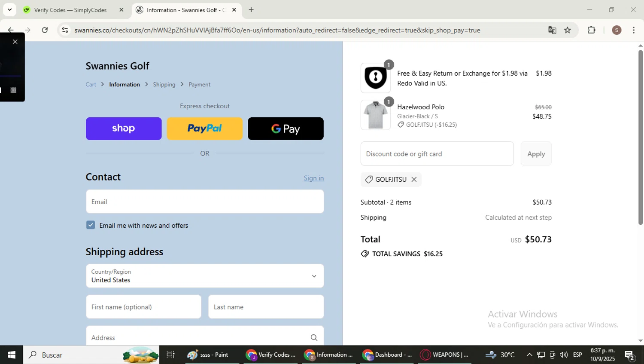Focus the Address field
This screenshot has height=364, width=644.
(205, 336)
